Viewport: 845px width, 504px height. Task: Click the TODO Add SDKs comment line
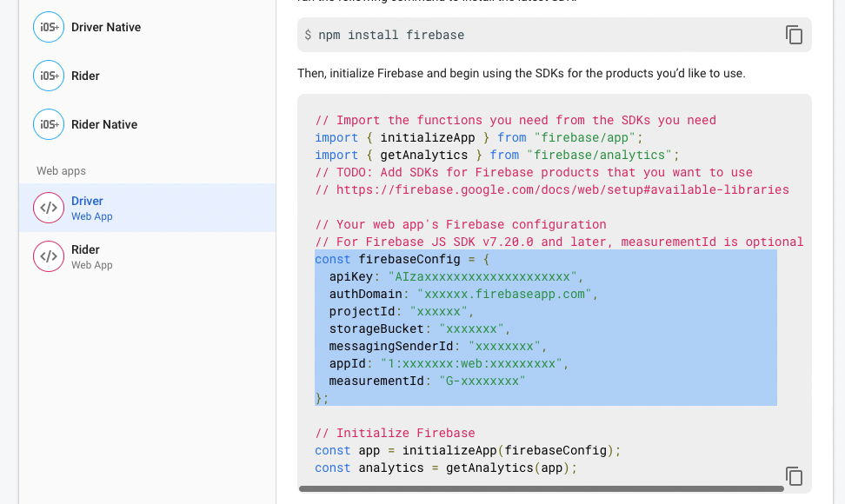click(534, 172)
